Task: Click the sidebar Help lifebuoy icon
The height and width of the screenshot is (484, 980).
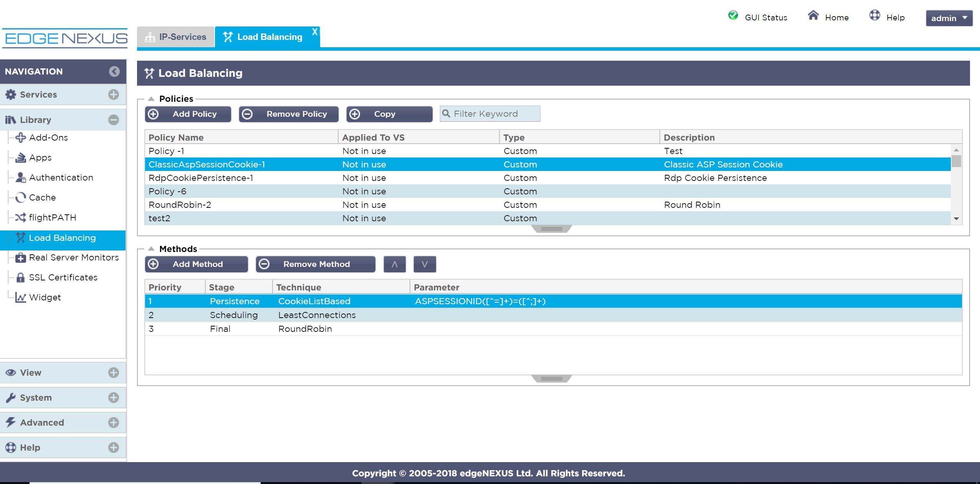Action: point(11,448)
